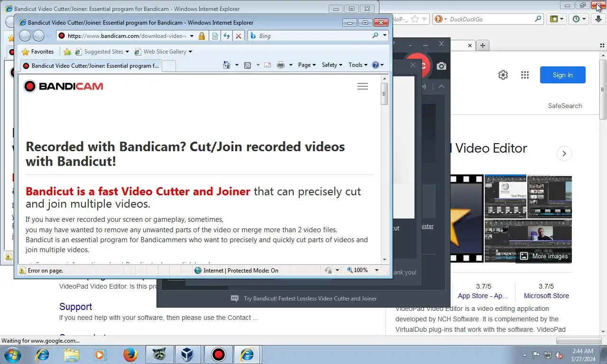Viewport: 607px width, 364px height.
Task: Close the current Firefox tab
Action: [470, 45]
